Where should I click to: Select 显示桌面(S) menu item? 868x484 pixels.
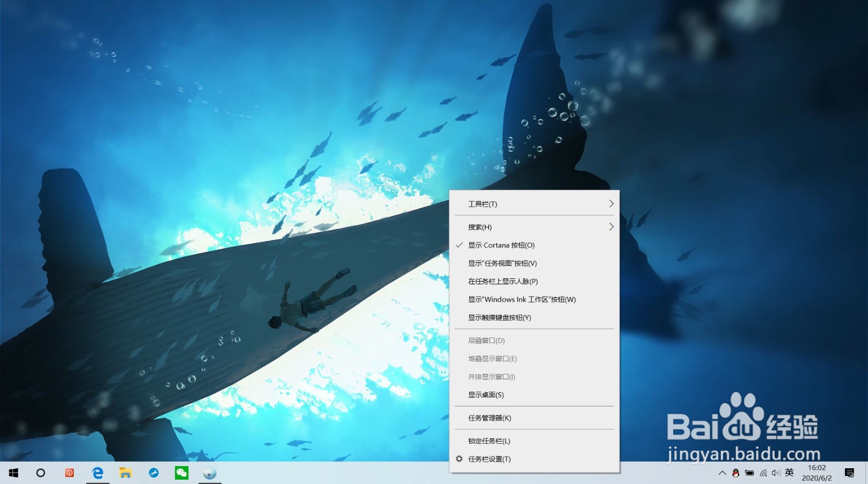[534, 395]
